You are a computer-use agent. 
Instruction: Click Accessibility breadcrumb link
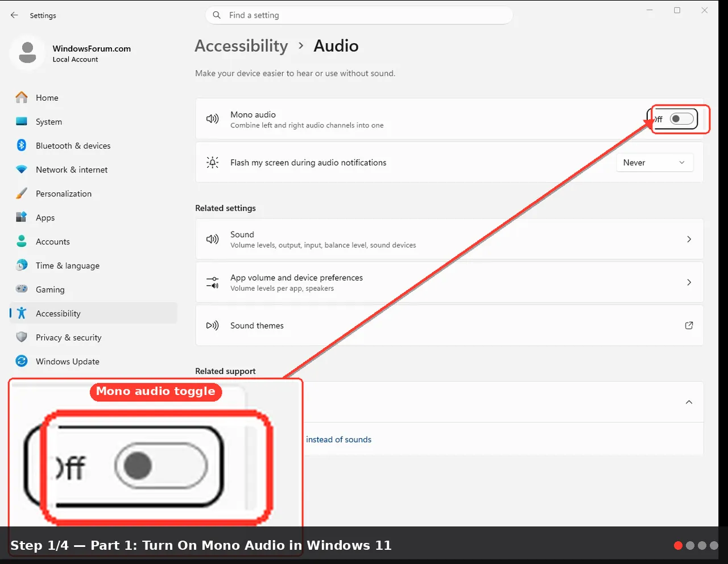click(241, 46)
